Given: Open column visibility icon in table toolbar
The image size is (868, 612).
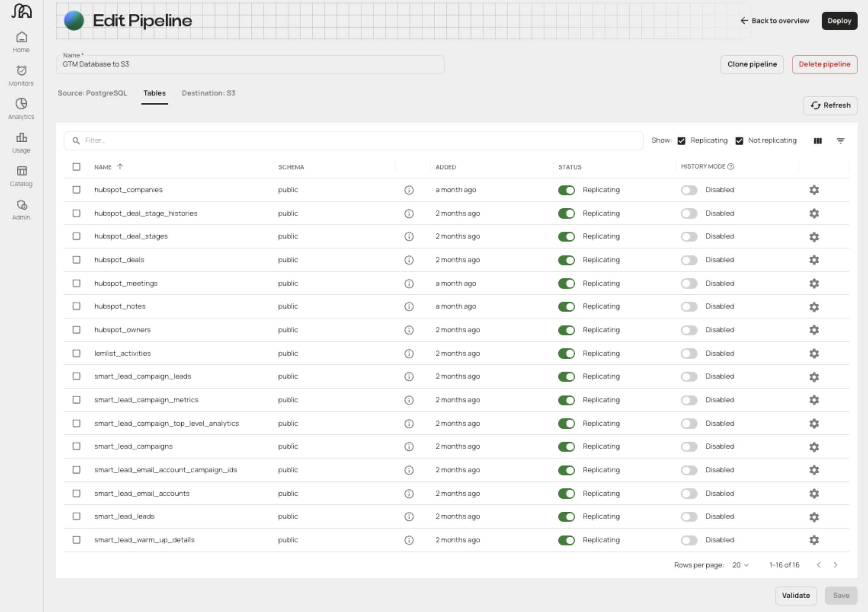Looking at the screenshot, I should click(817, 141).
